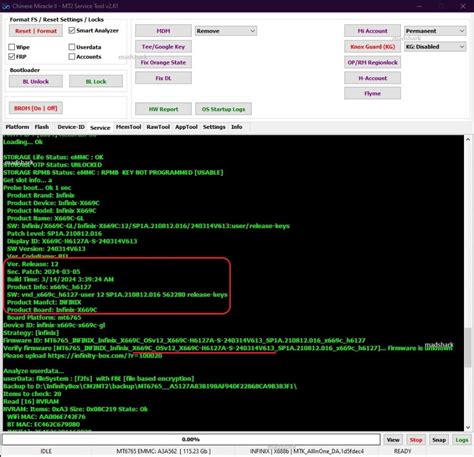
Task: Open the Device-ID tab
Action: tap(71, 127)
